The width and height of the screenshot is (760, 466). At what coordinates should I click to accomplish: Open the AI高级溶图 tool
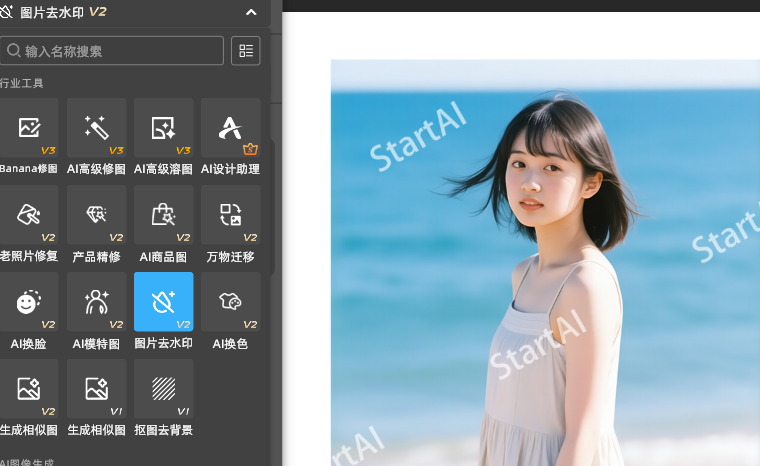pos(163,128)
